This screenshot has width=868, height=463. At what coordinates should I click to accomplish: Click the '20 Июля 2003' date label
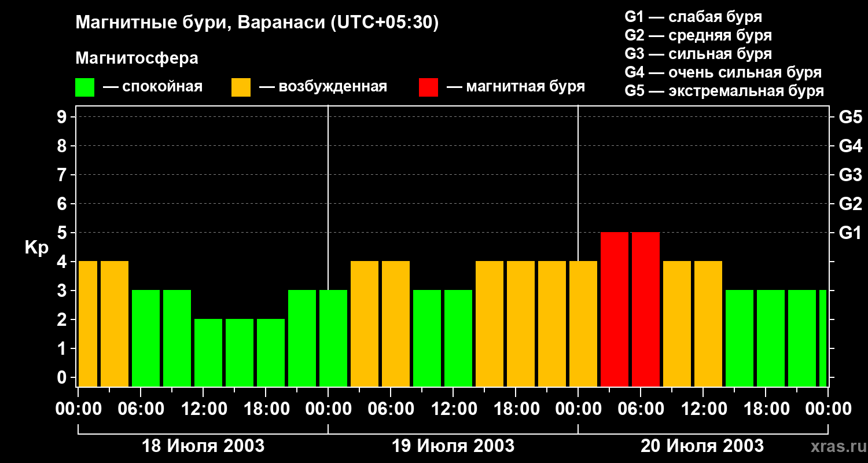[702, 446]
